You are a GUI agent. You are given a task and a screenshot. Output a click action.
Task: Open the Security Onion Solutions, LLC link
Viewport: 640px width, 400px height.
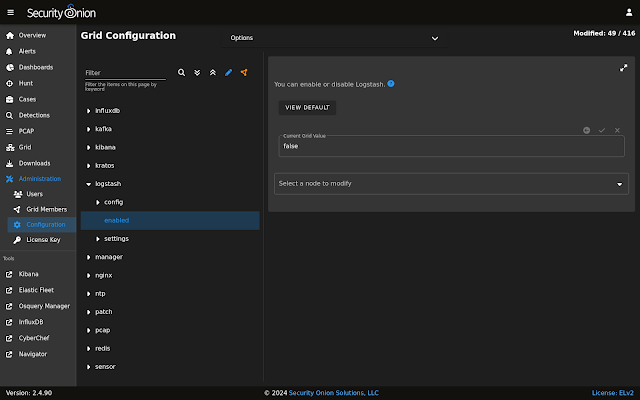coord(333,393)
